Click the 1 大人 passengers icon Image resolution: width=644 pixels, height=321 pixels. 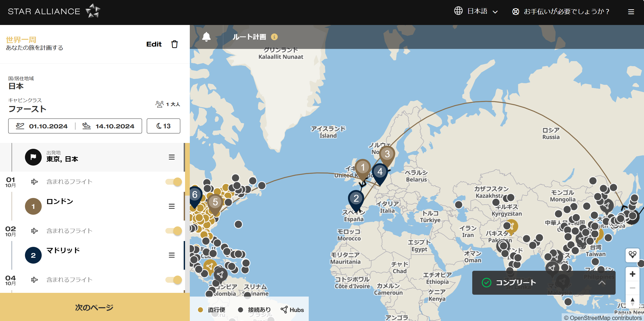[x=160, y=104]
